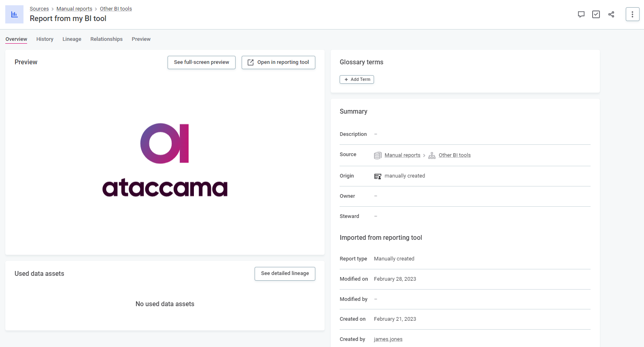Image resolution: width=644 pixels, height=347 pixels.
Task: Click the share icon in header
Action: [x=611, y=15]
